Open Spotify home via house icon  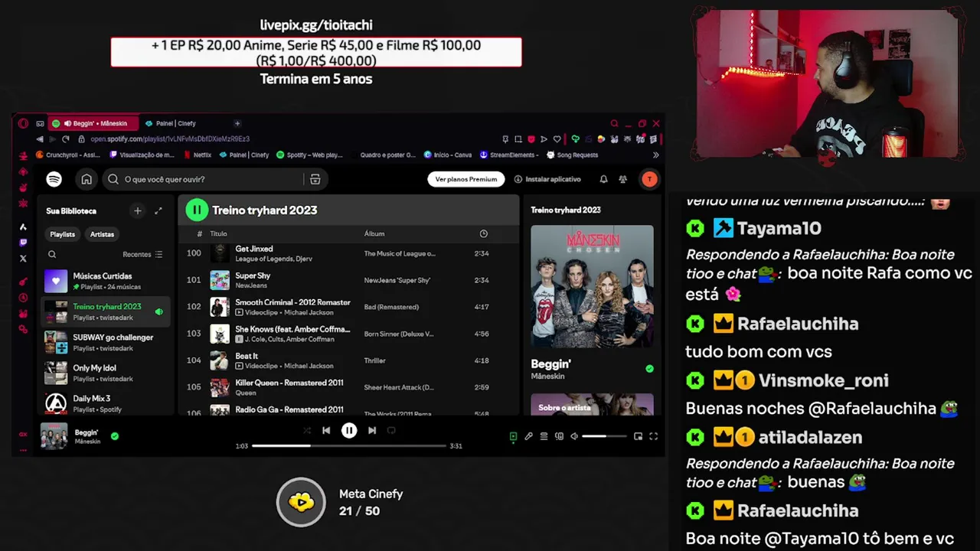pyautogui.click(x=87, y=179)
